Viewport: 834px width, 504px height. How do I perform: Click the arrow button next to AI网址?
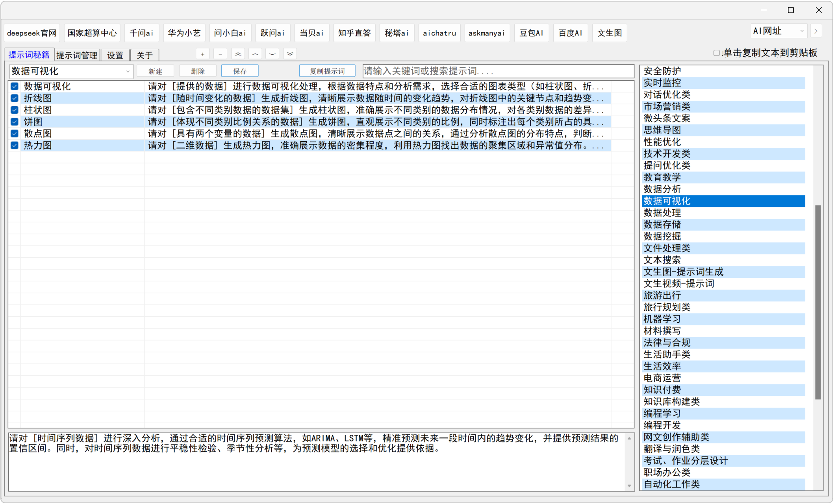tap(816, 31)
